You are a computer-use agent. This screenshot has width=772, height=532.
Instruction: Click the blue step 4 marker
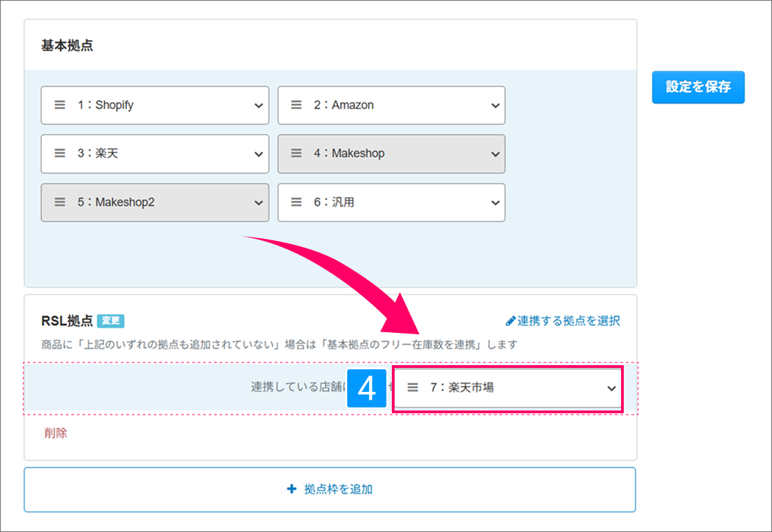367,389
